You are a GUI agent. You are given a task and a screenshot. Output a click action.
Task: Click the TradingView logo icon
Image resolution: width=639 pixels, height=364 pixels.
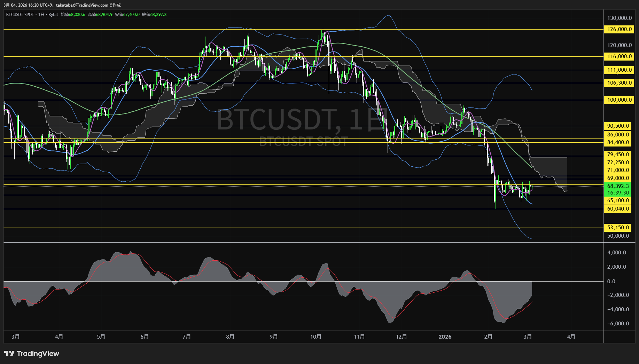(x=9, y=354)
